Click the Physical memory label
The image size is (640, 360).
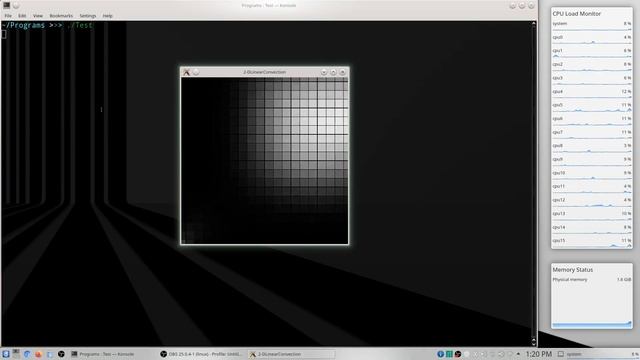pos(570,280)
